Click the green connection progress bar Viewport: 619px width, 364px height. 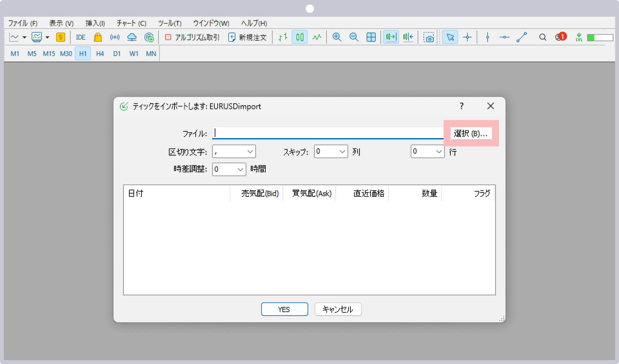pos(600,38)
